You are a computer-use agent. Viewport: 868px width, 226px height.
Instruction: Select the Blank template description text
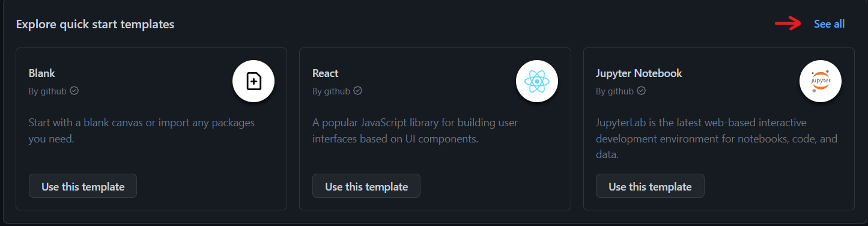[142, 130]
